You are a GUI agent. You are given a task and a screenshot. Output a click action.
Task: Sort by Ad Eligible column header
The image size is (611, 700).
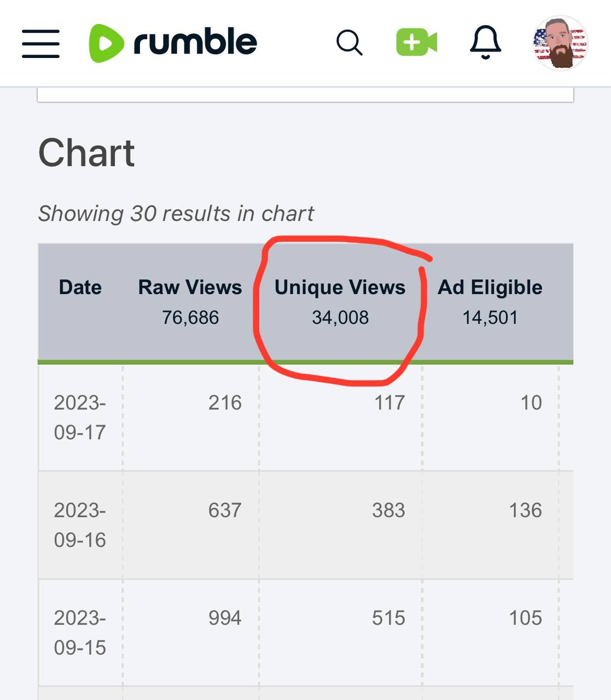[x=490, y=287]
